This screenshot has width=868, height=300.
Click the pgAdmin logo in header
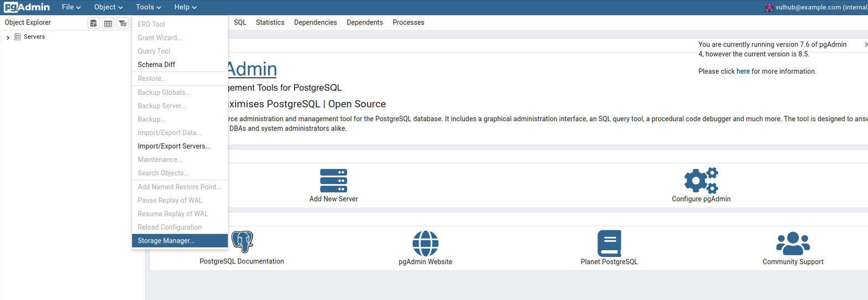pyautogui.click(x=27, y=7)
